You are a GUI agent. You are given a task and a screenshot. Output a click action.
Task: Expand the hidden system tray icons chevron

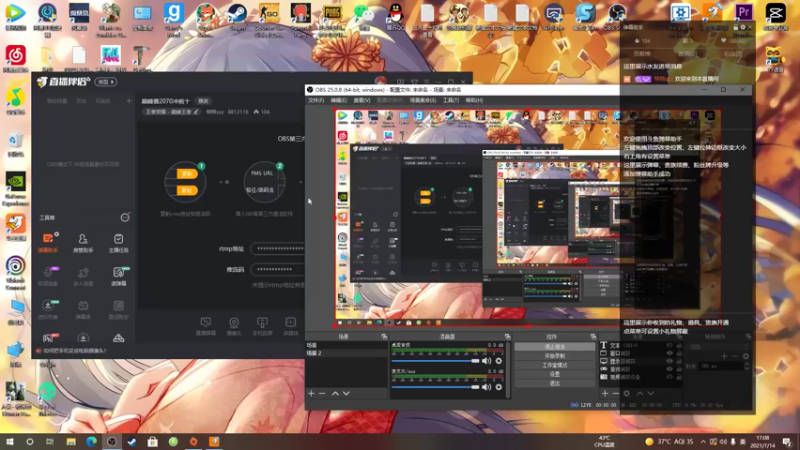click(703, 441)
